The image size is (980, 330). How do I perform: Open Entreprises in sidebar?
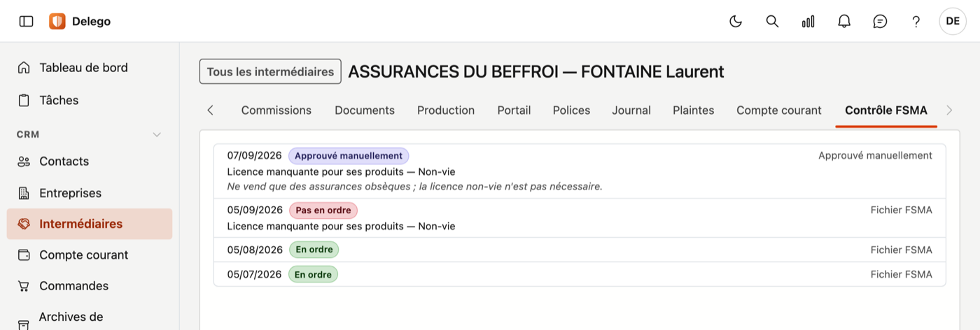tap(70, 193)
